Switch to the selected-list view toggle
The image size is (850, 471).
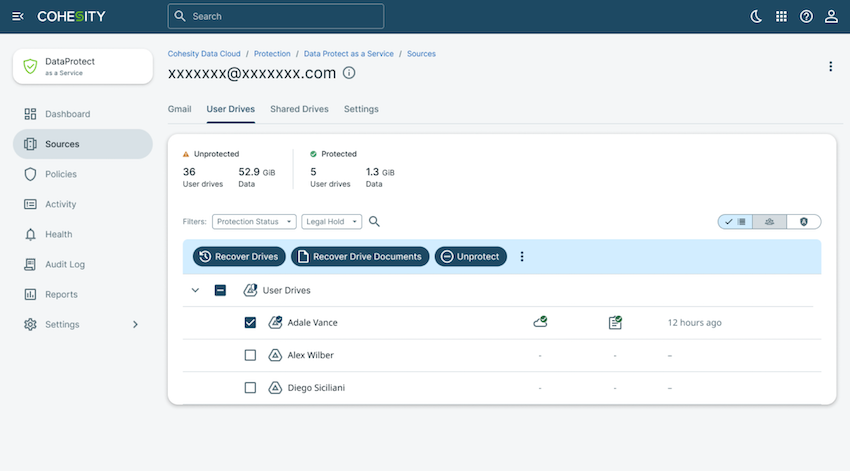point(735,222)
